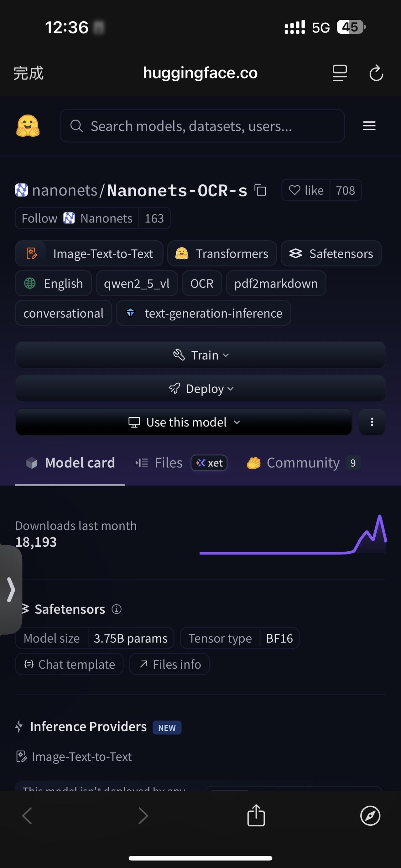This screenshot has width=401, height=868.
Task: Tap the share icon in bottom bar
Action: coord(256,815)
